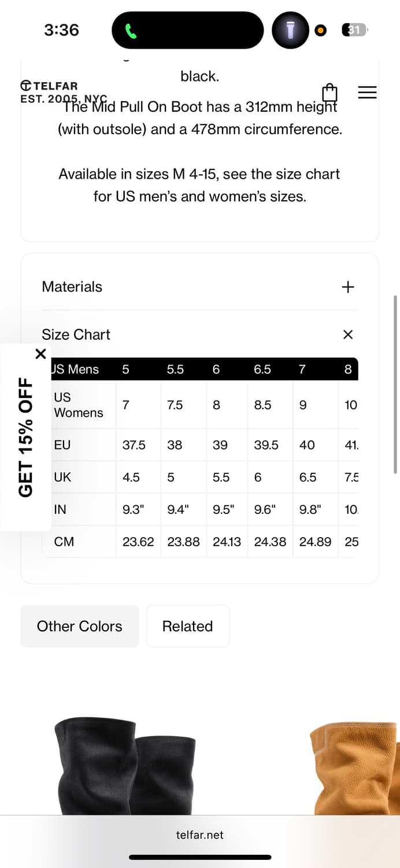Tap the Materials section label

(x=72, y=287)
